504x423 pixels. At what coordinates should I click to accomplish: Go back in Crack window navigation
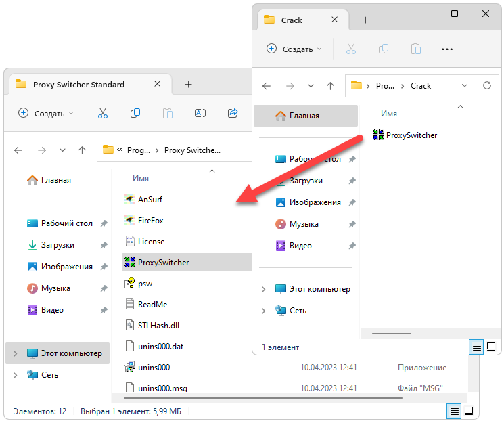point(267,86)
